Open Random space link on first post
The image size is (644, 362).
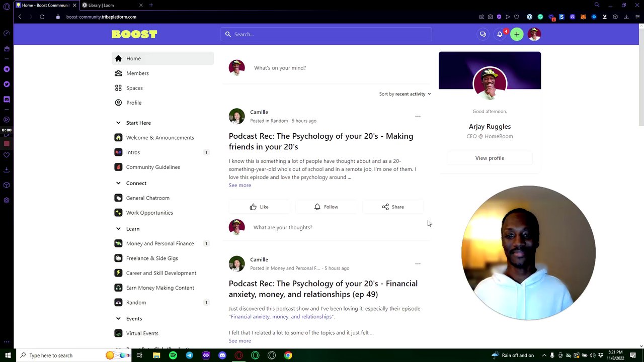279,121
